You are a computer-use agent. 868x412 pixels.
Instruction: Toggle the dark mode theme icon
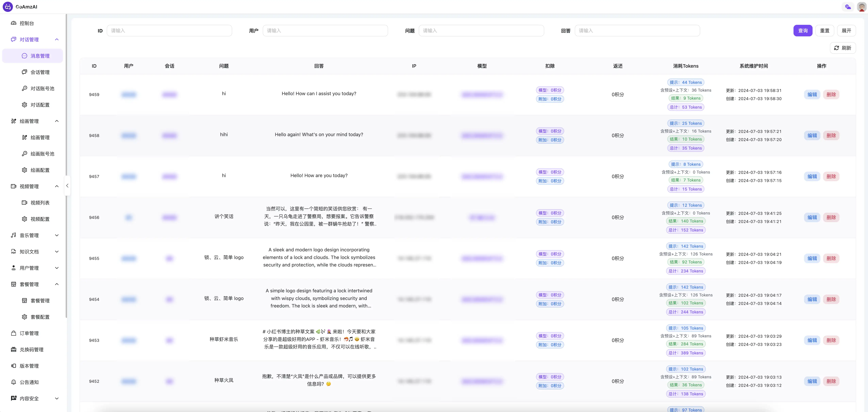coord(848,7)
